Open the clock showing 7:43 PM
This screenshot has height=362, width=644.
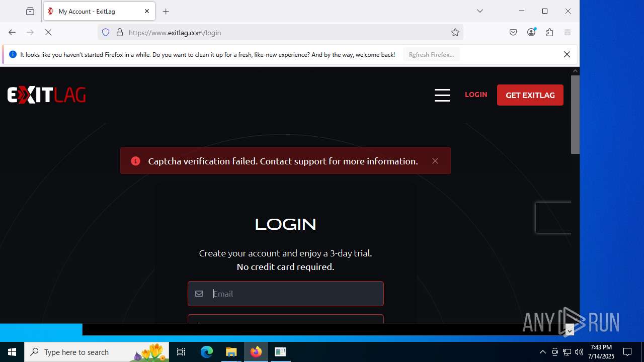[x=602, y=352]
